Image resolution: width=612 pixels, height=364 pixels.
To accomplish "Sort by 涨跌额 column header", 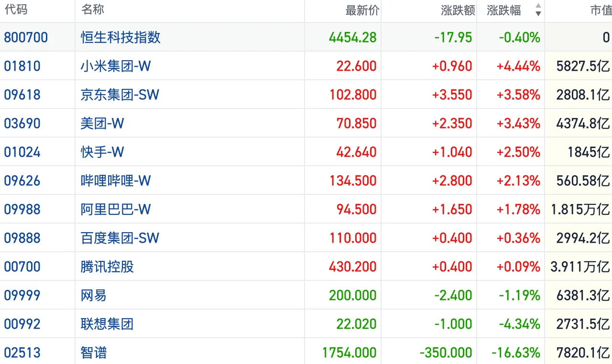I will (x=458, y=10).
